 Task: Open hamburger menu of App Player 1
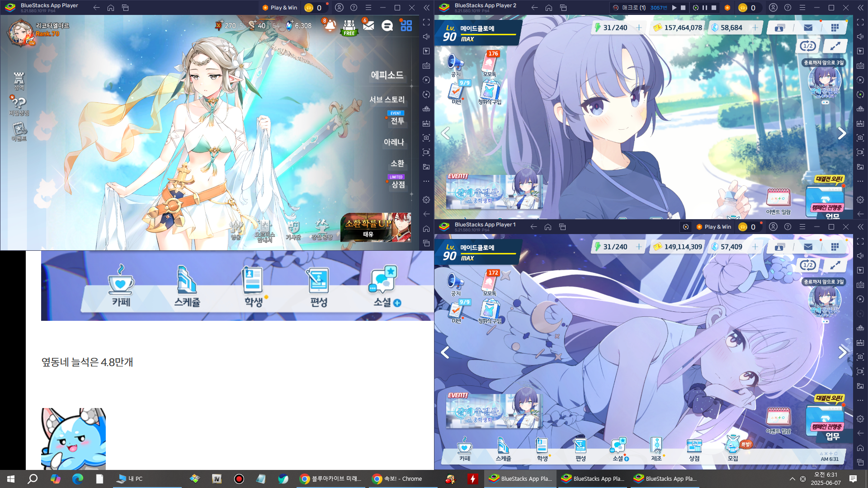(x=802, y=227)
